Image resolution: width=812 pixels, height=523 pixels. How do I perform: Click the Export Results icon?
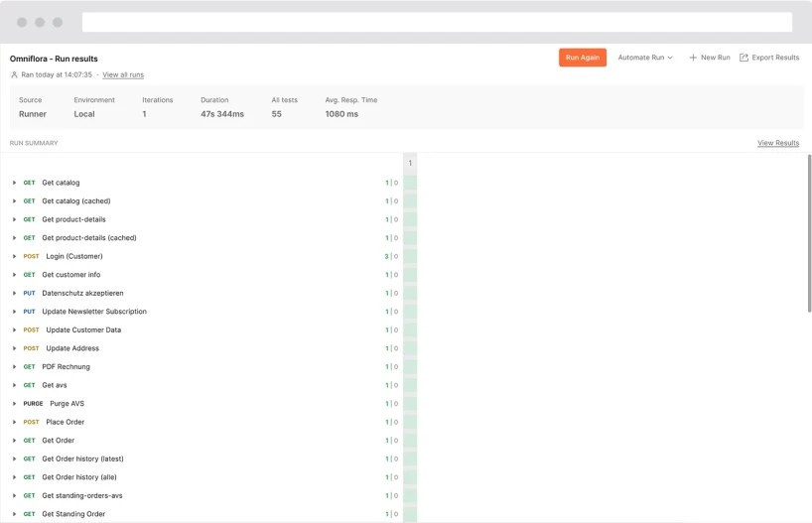click(x=744, y=58)
